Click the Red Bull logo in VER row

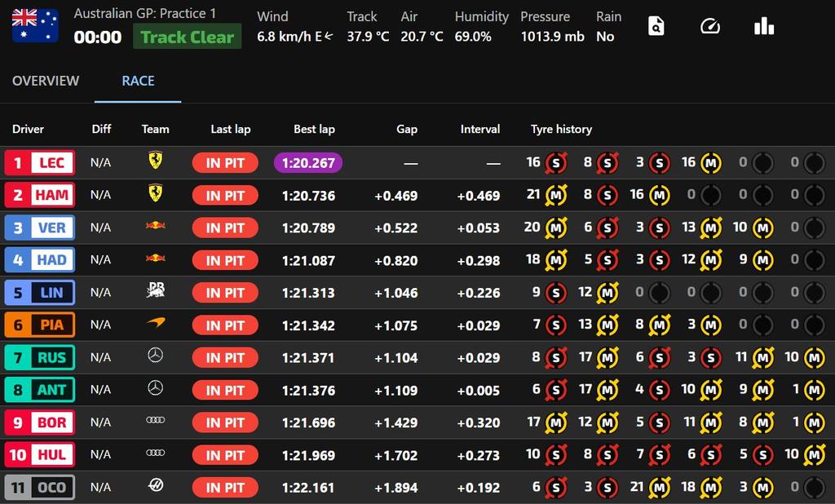[x=156, y=225]
